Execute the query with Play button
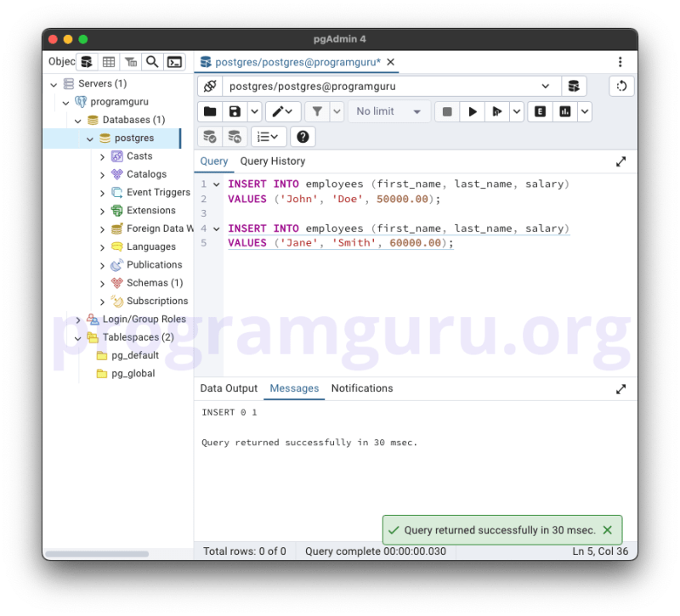The height and width of the screenshot is (616, 680). click(x=473, y=112)
